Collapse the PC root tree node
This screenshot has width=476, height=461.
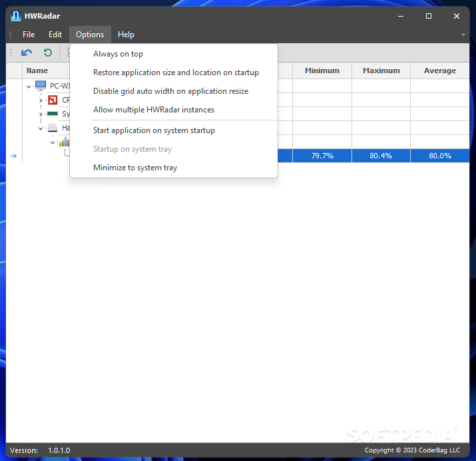pyautogui.click(x=29, y=86)
